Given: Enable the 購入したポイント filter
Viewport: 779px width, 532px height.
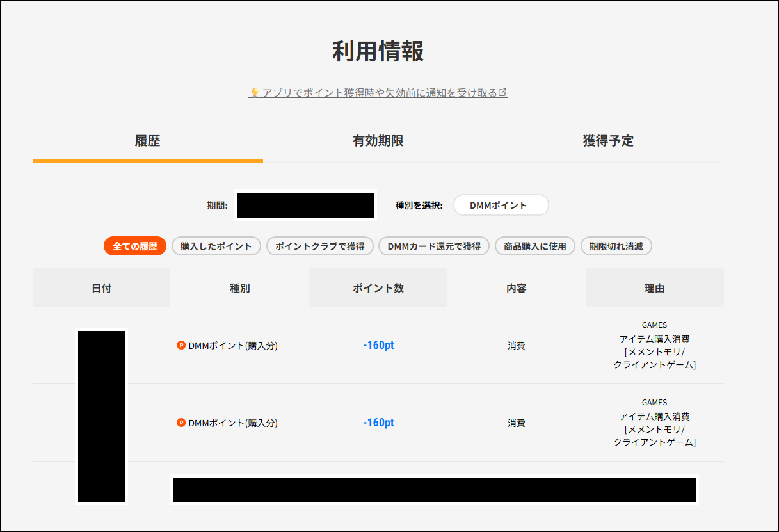Looking at the screenshot, I should click(216, 246).
